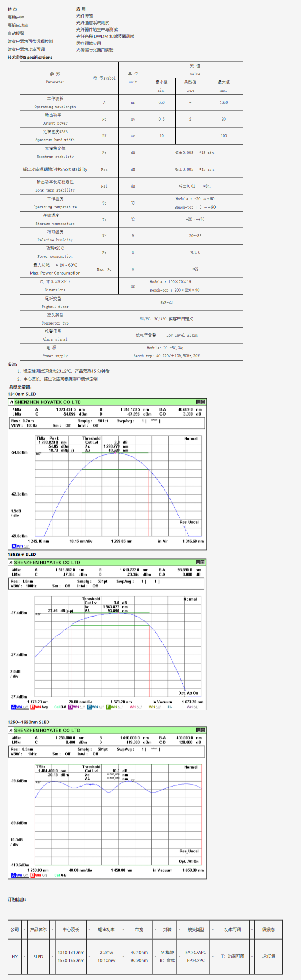Click the Operating wavelength row in specification table
Screen dimensions: 301x980
(x=131, y=102)
